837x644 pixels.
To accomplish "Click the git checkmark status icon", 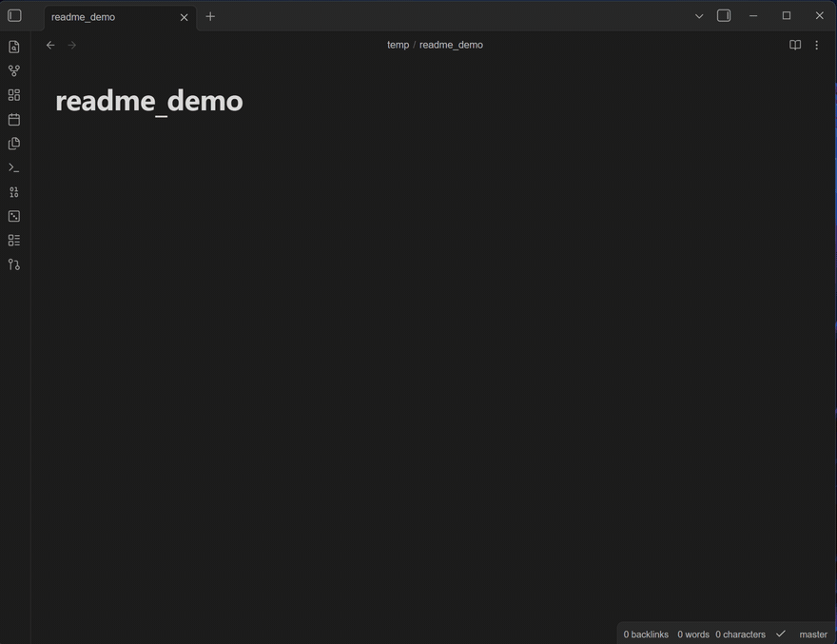I will pos(781,634).
